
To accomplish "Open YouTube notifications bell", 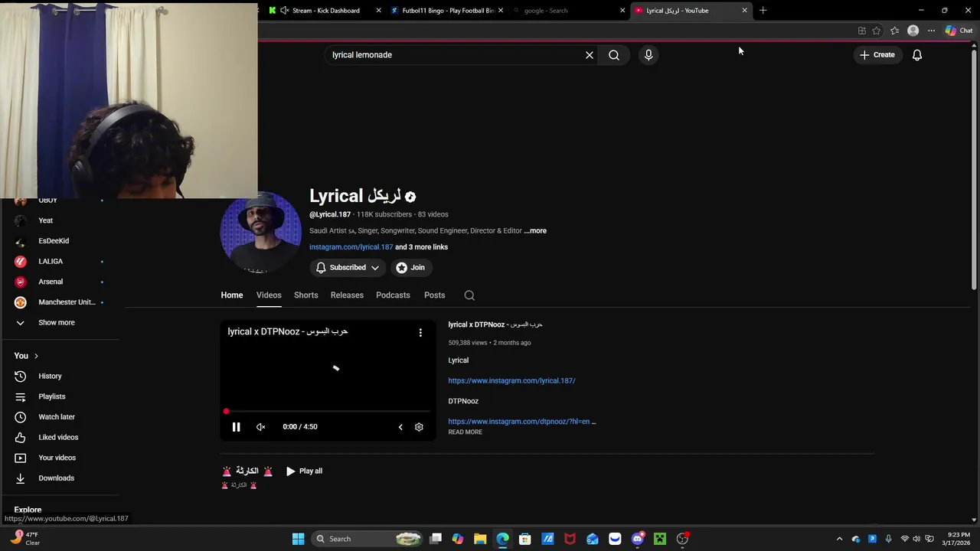I will [x=917, y=55].
